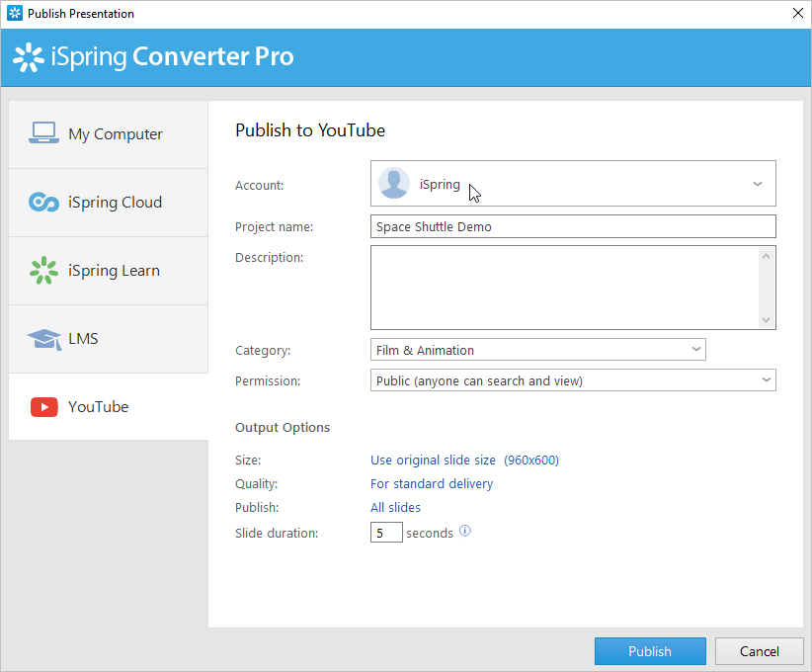The height and width of the screenshot is (672, 812).
Task: Select the YouTube tab
Action: tap(109, 407)
